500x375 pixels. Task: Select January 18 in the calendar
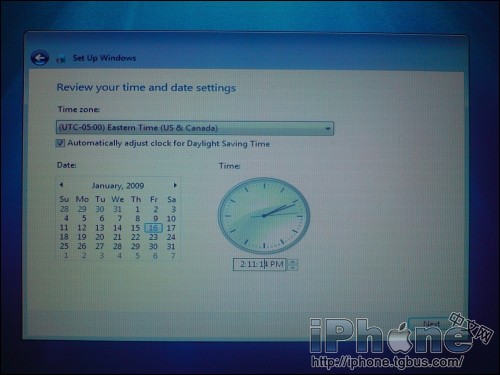coord(64,237)
